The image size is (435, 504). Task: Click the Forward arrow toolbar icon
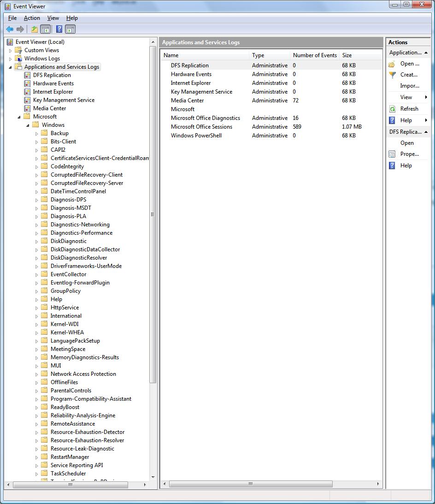pos(20,29)
